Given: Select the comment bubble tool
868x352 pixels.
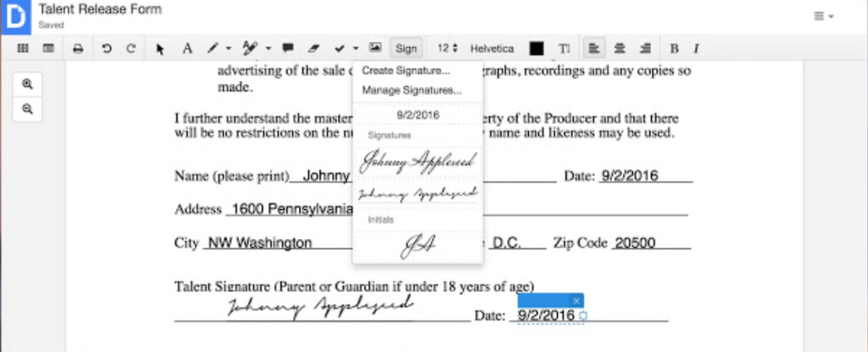Looking at the screenshot, I should tap(288, 48).
